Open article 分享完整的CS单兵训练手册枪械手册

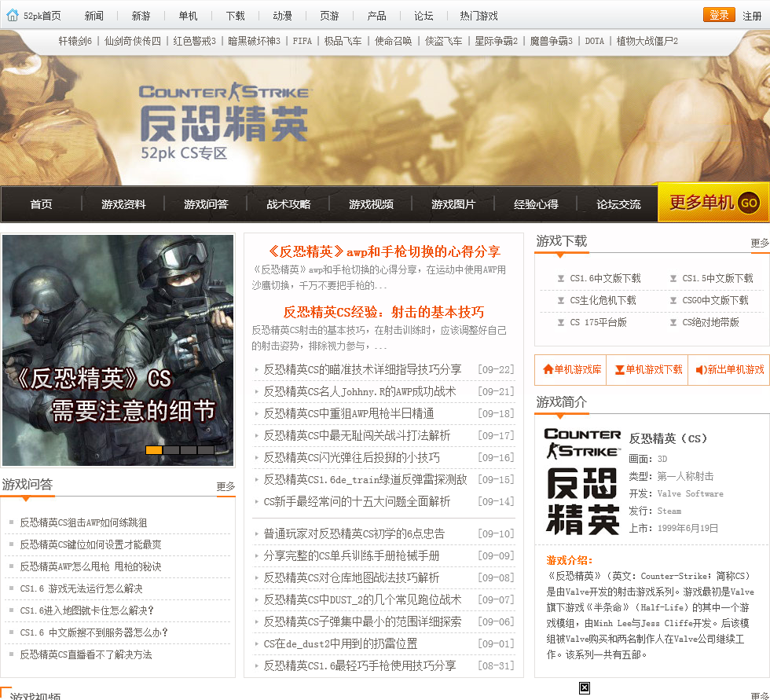pos(352,555)
